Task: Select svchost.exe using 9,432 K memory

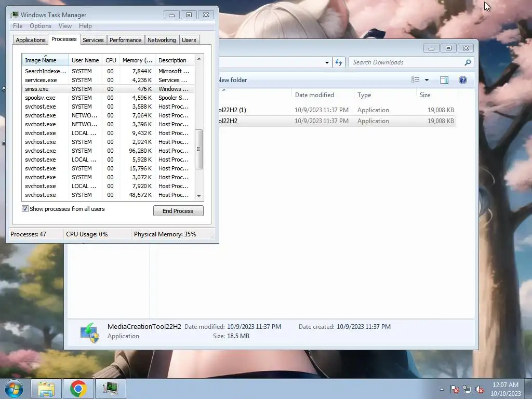Action: pyautogui.click(x=108, y=133)
